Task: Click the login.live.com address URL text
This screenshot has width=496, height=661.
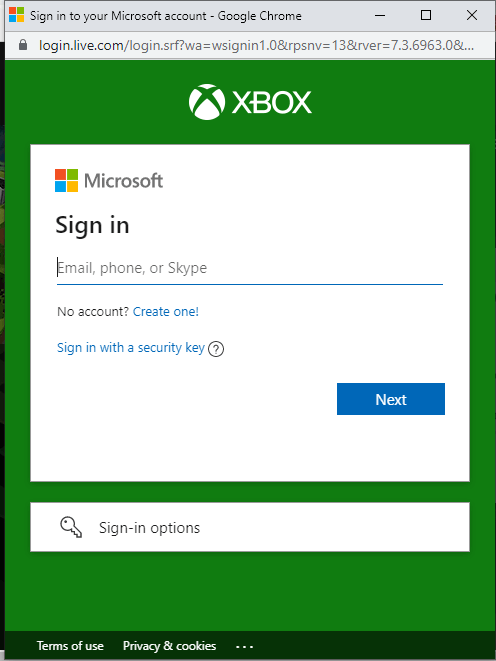Action: click(x=256, y=45)
